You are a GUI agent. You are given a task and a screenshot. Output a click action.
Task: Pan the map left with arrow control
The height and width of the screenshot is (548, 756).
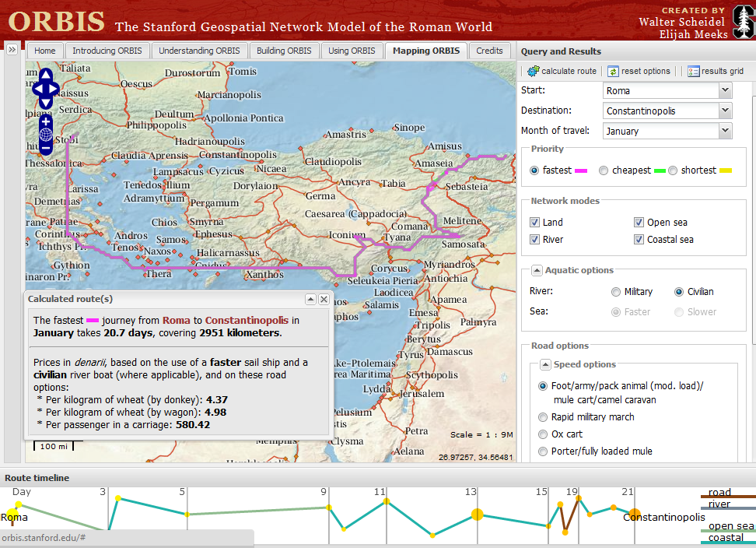(38, 89)
